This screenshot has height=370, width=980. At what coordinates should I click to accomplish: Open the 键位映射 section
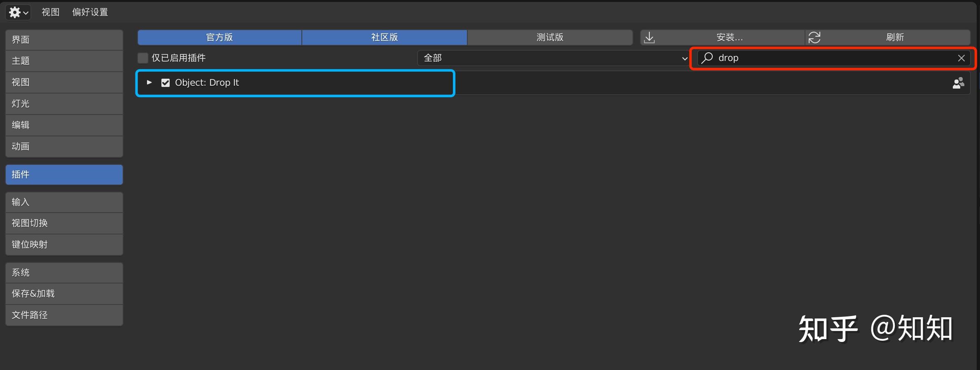[x=64, y=245]
